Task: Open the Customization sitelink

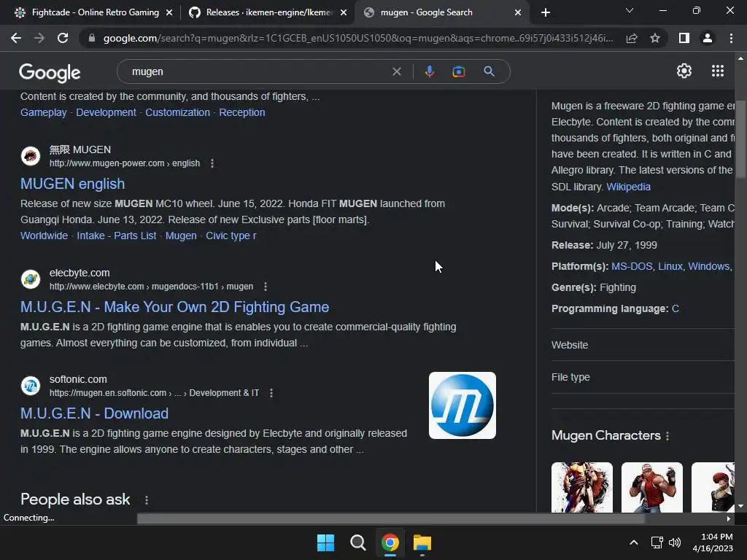Action: (x=178, y=113)
